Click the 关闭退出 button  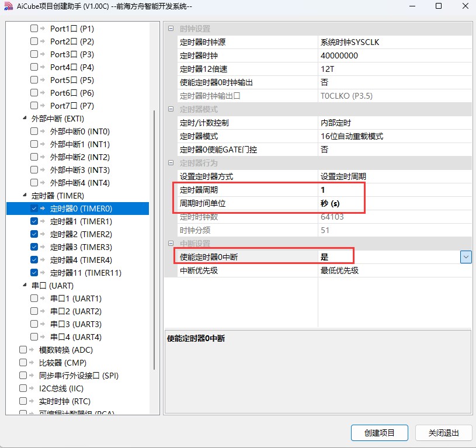[x=443, y=432]
